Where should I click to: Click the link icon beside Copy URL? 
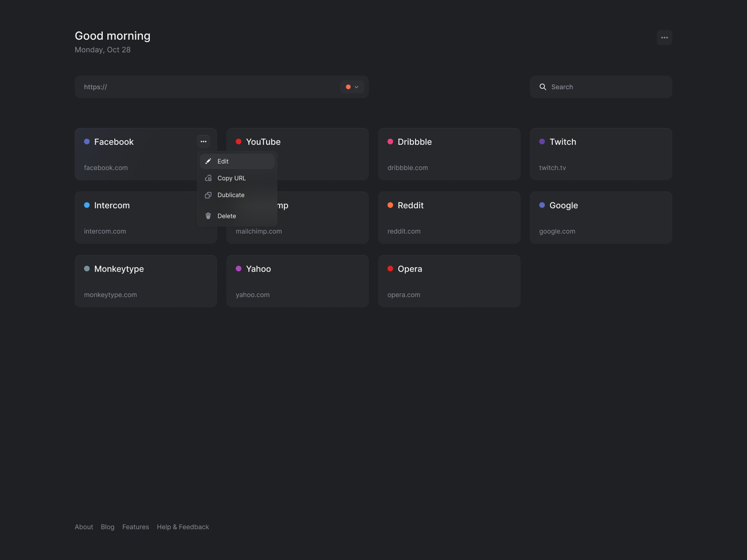tap(208, 178)
